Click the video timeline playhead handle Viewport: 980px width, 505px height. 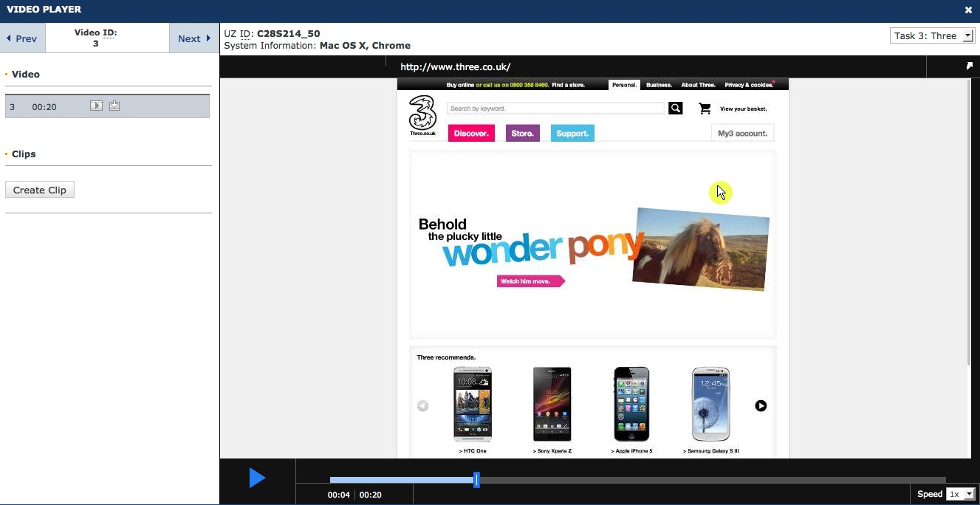point(476,480)
